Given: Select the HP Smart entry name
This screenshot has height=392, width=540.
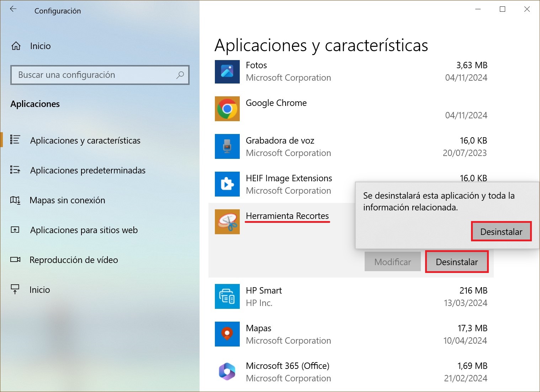Looking at the screenshot, I should 264,290.
